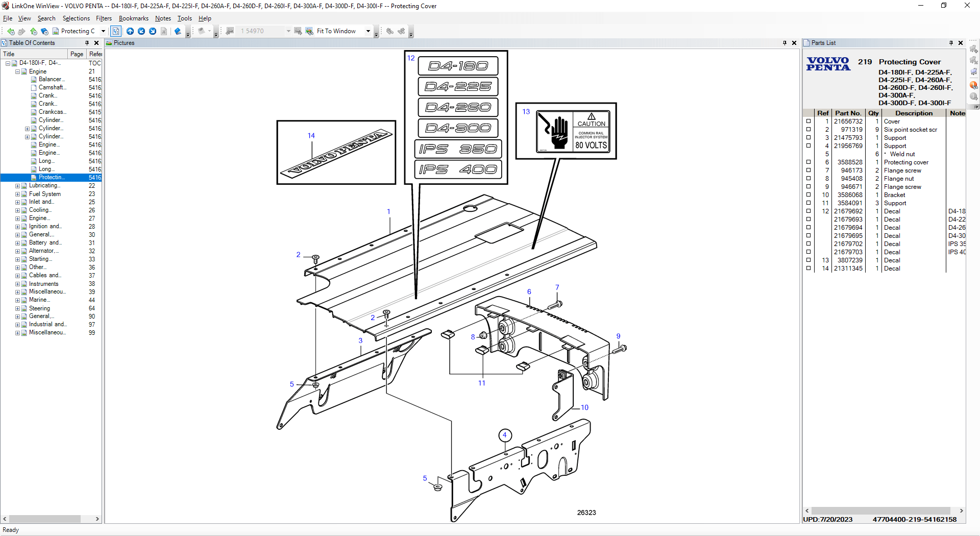Click the previous picture icon in toolbar

pos(230,31)
